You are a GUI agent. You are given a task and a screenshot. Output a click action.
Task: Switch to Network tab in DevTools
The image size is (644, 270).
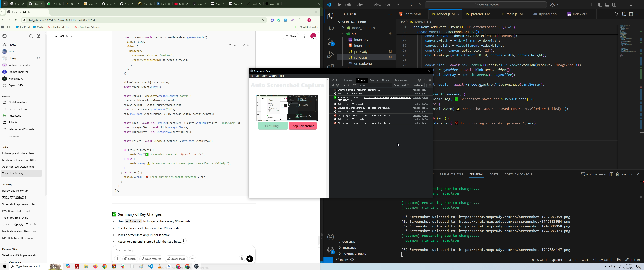pos(386,80)
